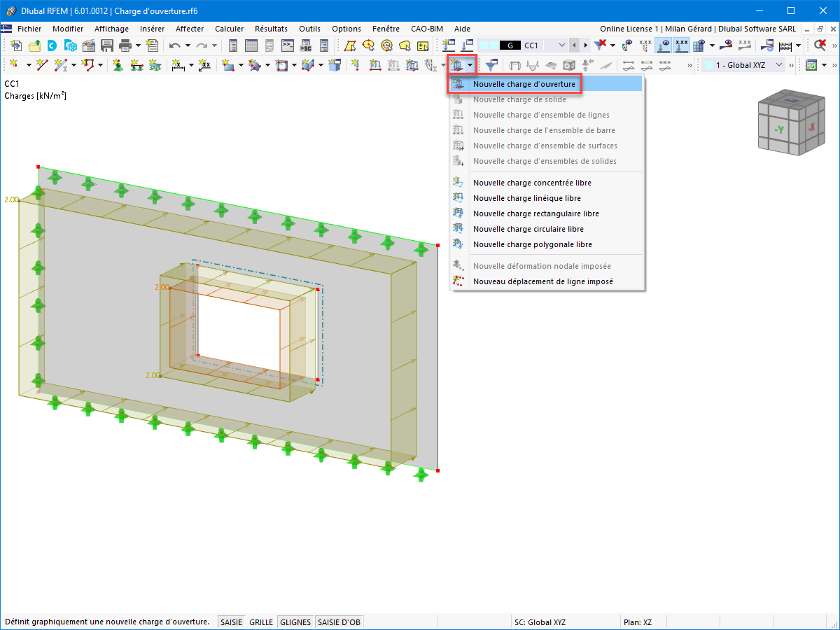Click the new opening tool icon
The height and width of the screenshot is (630, 840).
282,65
